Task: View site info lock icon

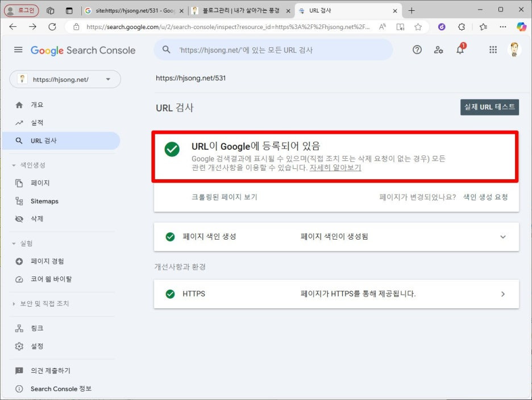Action: 76,27
